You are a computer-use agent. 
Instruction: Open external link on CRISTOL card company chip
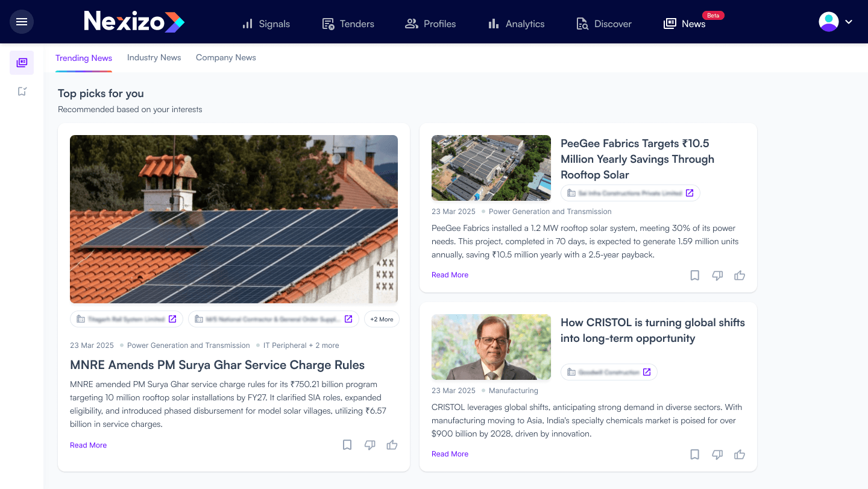[647, 372]
